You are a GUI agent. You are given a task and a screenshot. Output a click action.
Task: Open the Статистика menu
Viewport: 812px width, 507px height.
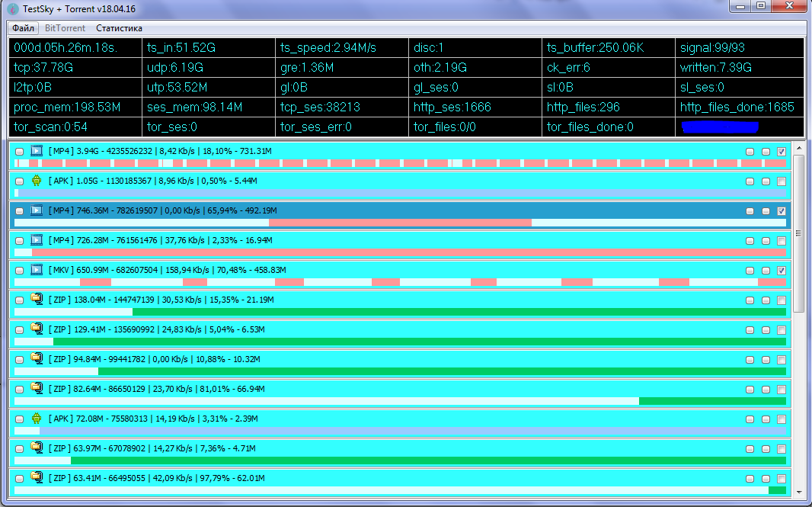pyautogui.click(x=119, y=28)
